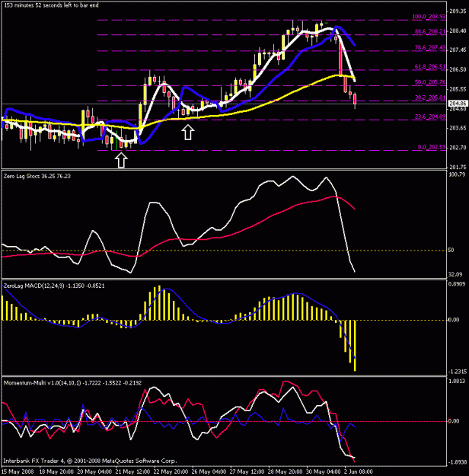Click the 201.75 price axis value
Screen dimensions: 469x476
(458, 167)
